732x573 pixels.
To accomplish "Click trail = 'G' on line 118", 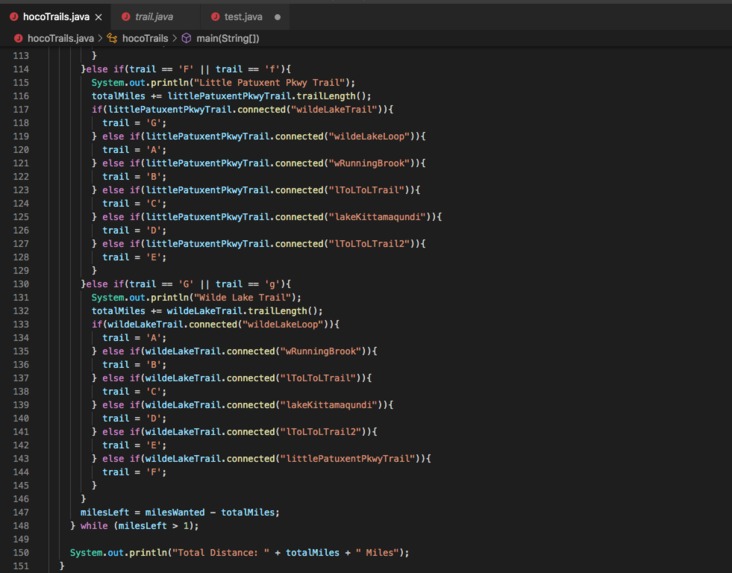I will point(134,123).
